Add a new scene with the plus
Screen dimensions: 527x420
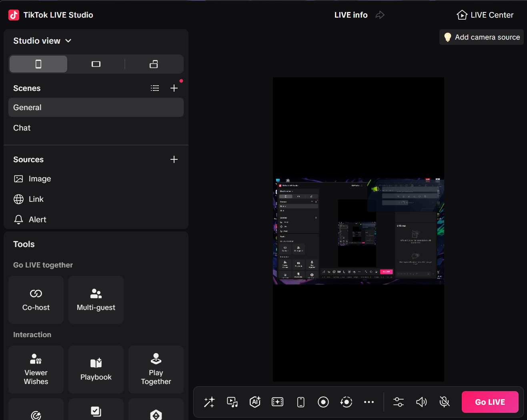174,88
